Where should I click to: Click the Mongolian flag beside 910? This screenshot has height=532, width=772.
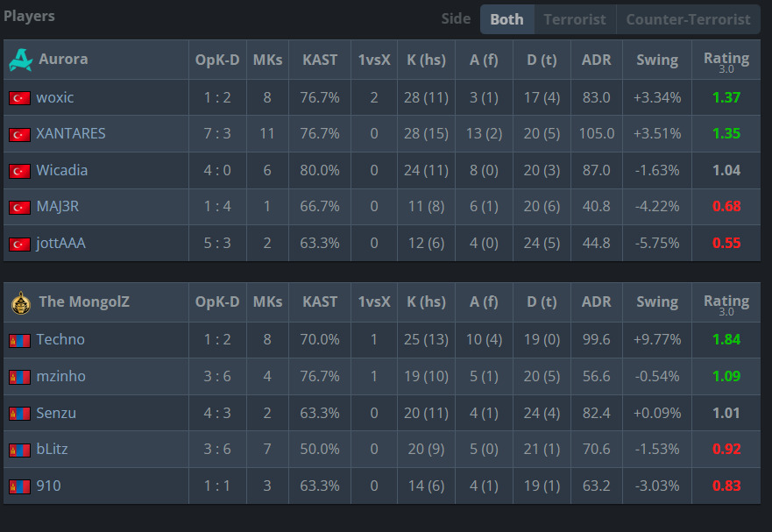[x=19, y=486]
